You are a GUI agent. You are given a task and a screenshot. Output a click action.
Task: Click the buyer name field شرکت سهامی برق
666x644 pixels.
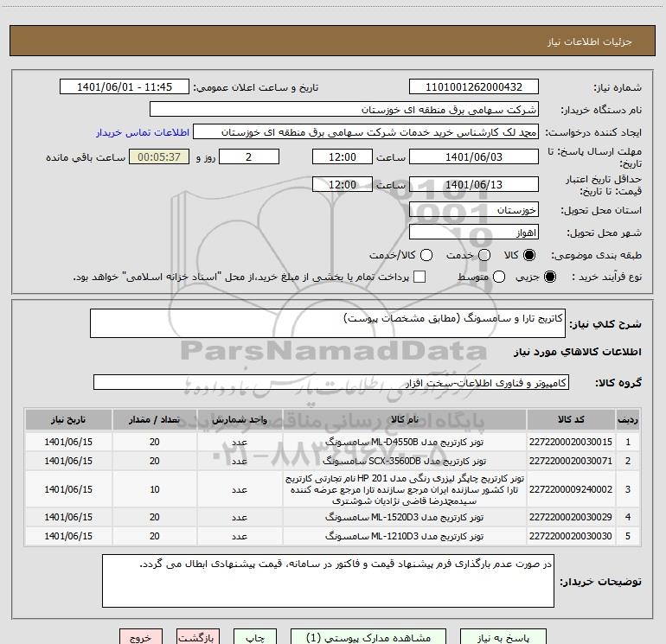pos(344,110)
